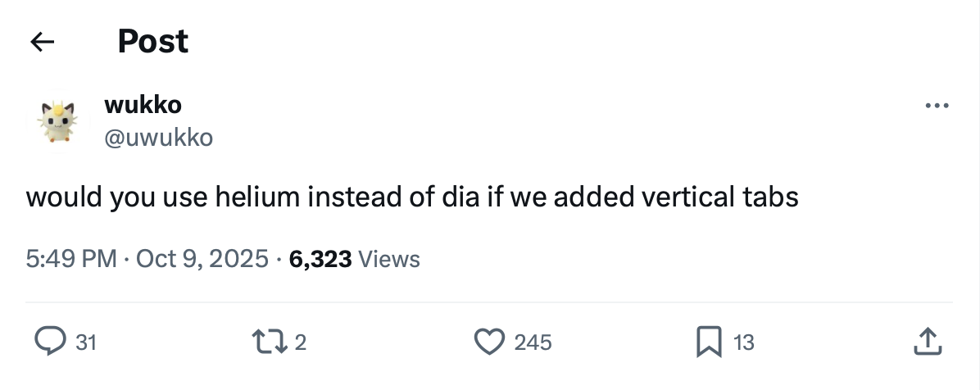Click the bookmark count of 13
This screenshot has height=390, width=980.
click(743, 342)
